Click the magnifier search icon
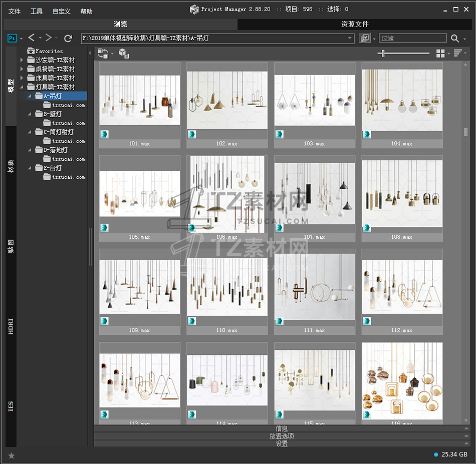This screenshot has height=464, width=476. (x=454, y=38)
